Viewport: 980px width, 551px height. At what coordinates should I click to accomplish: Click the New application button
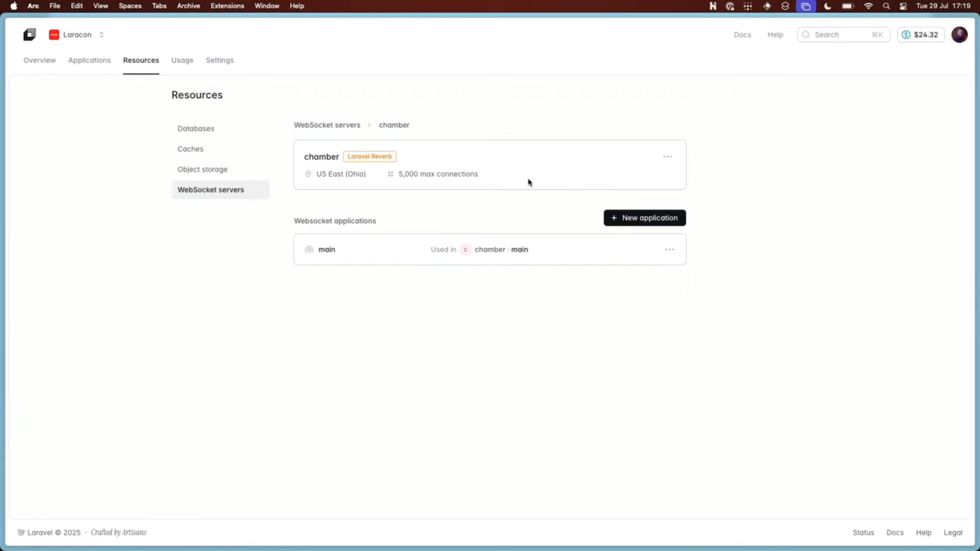click(x=645, y=218)
